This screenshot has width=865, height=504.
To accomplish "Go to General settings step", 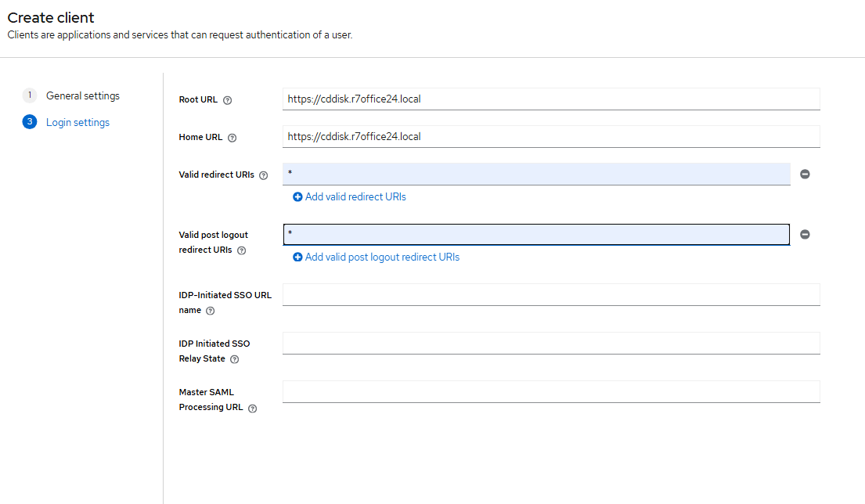I will point(82,95).
